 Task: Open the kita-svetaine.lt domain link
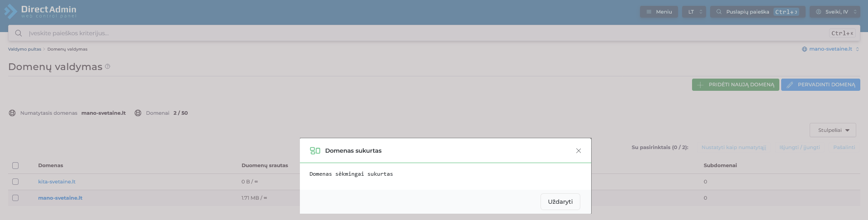[x=57, y=182]
